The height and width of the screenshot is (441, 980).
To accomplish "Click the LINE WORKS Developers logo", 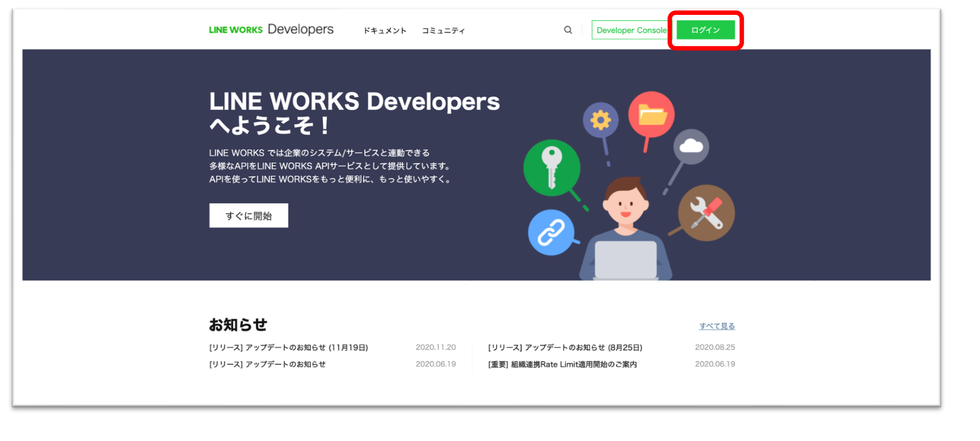I will click(271, 30).
